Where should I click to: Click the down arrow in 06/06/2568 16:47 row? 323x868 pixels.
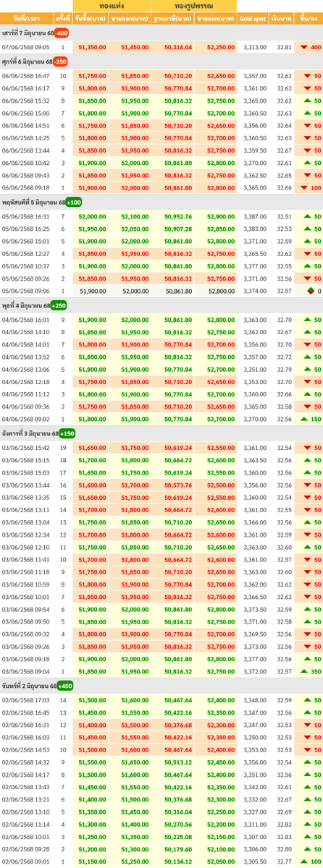308,76
